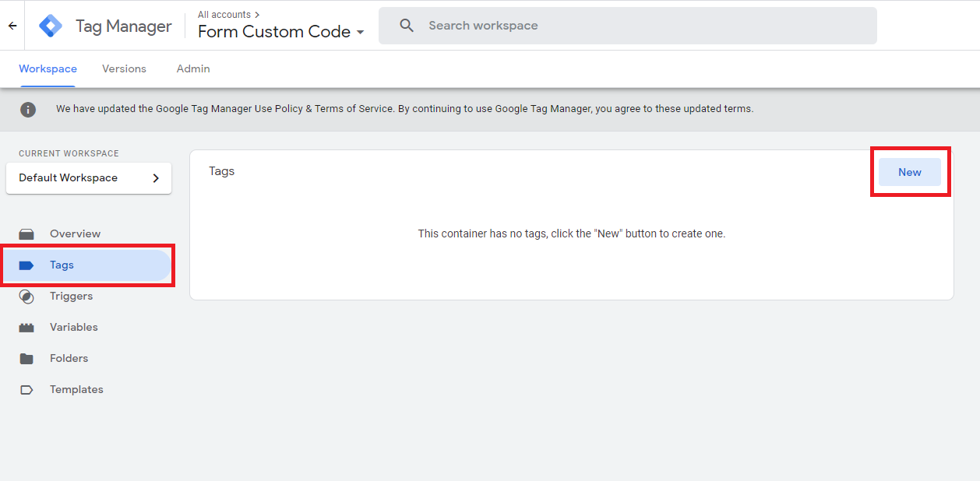Click the Variables brick icon
The height and width of the screenshot is (481, 980).
coord(26,328)
